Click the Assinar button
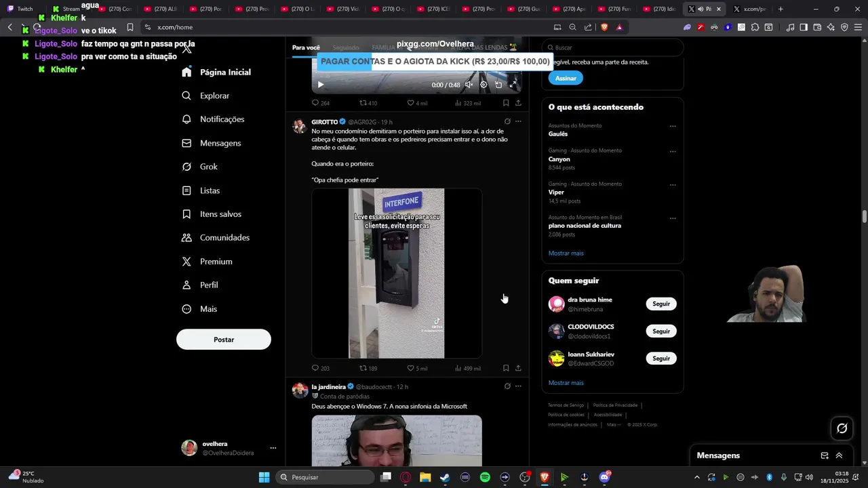 point(566,78)
